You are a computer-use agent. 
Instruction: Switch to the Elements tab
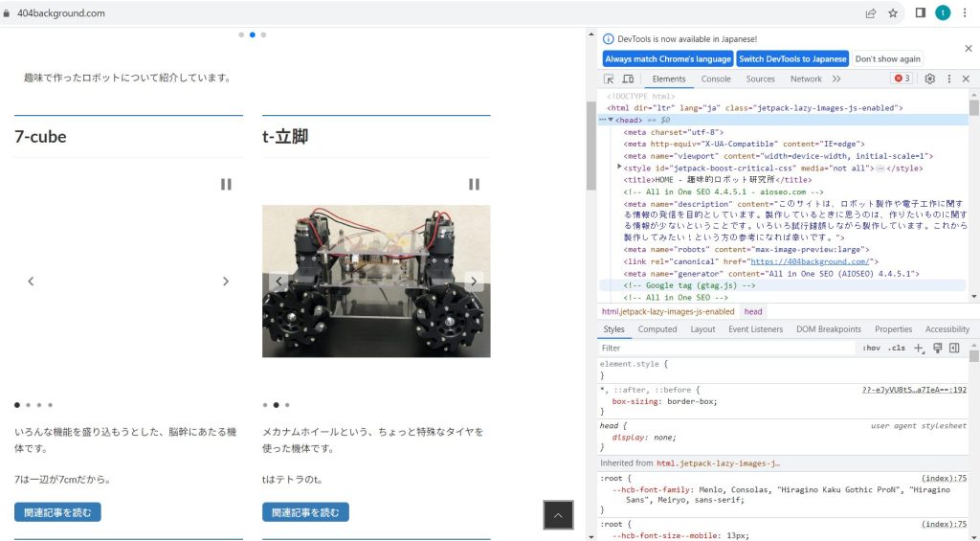tap(669, 79)
